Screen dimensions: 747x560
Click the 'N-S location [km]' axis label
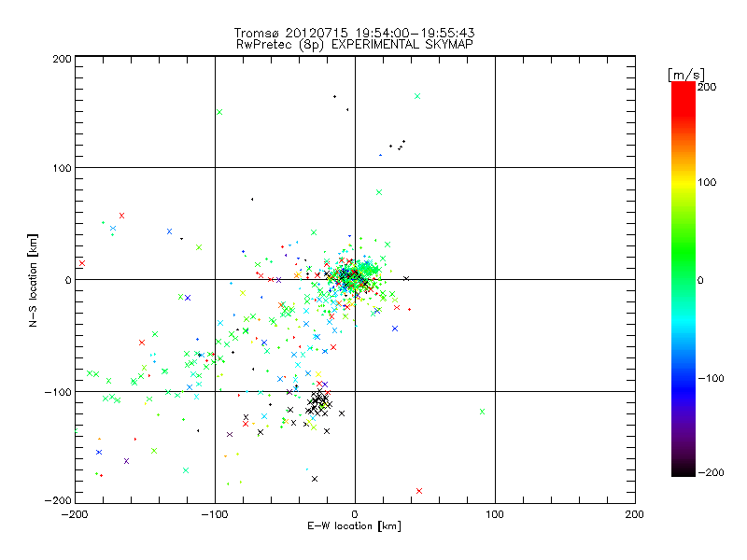click(33, 280)
